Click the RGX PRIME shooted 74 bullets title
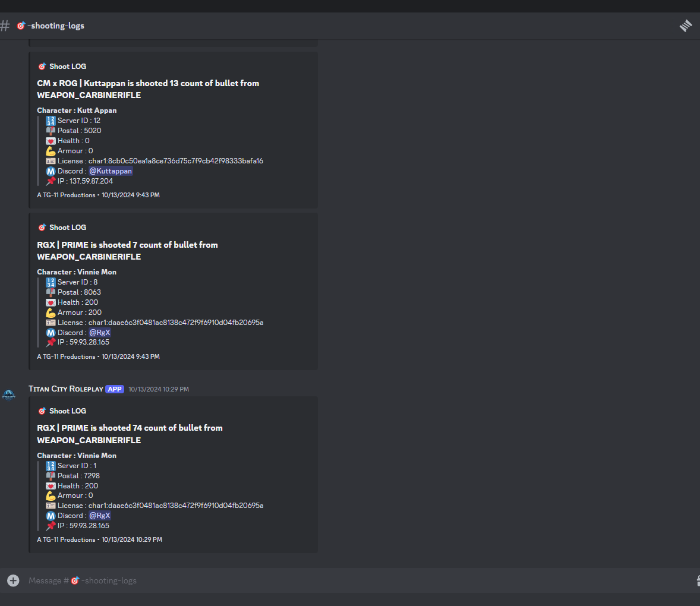This screenshot has height=606, width=700. 130,434
